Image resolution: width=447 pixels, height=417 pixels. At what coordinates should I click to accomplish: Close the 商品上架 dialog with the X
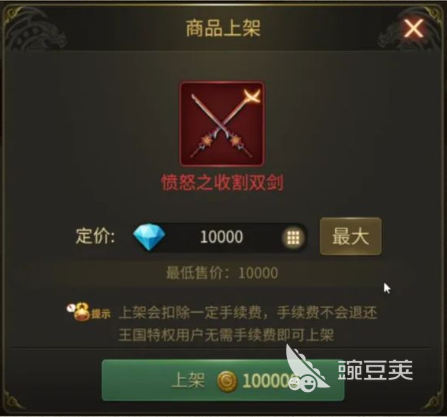[x=414, y=28]
